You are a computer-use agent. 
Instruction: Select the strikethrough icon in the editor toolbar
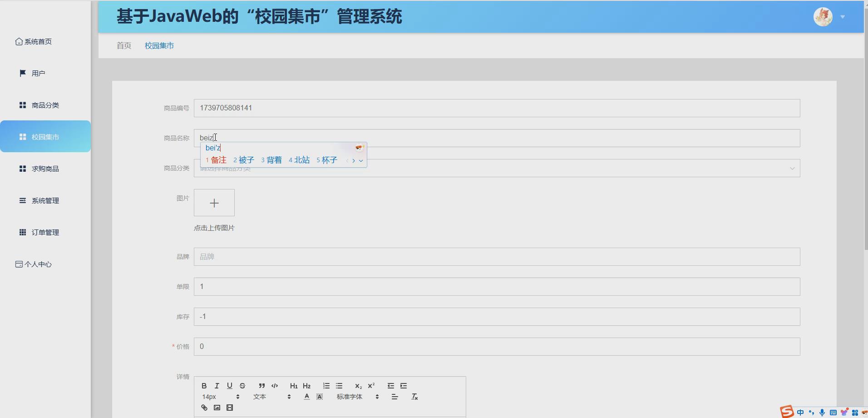tap(242, 385)
